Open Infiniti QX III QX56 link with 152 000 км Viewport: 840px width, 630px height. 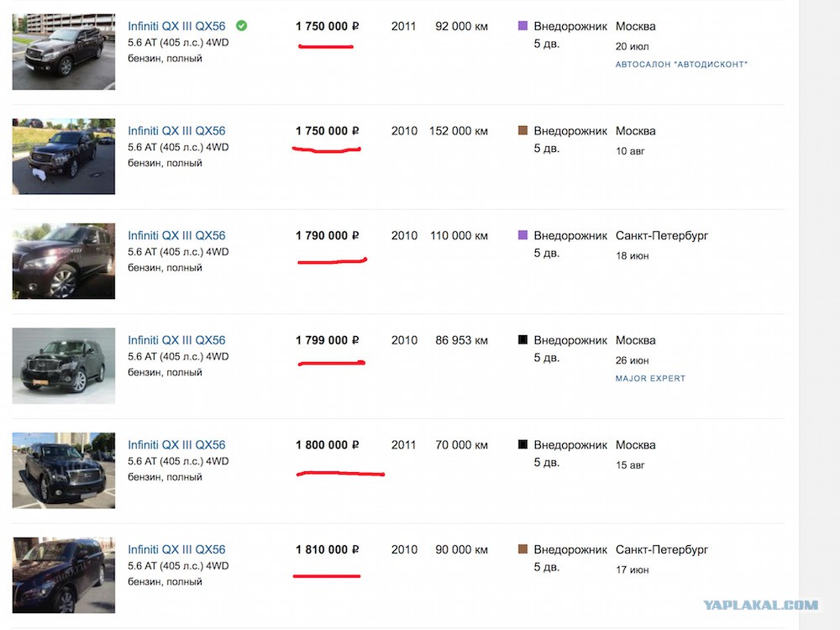(x=176, y=131)
